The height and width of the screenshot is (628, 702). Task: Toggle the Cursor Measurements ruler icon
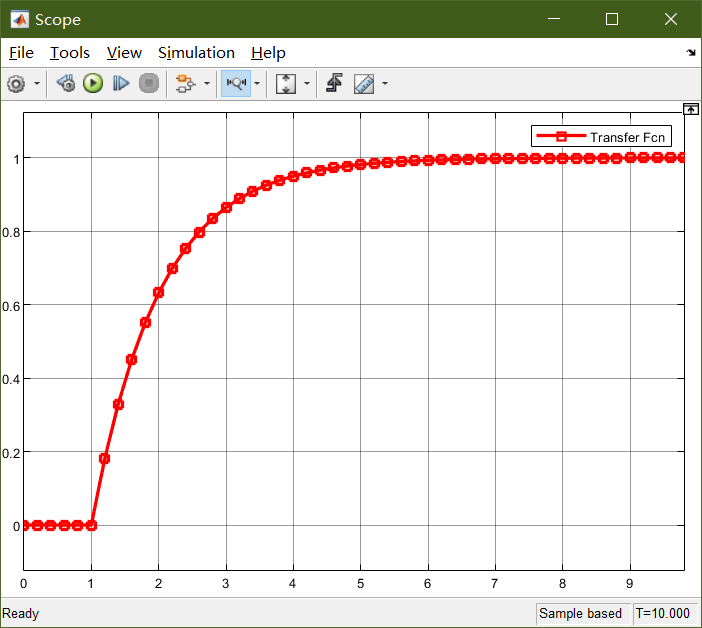tap(364, 84)
